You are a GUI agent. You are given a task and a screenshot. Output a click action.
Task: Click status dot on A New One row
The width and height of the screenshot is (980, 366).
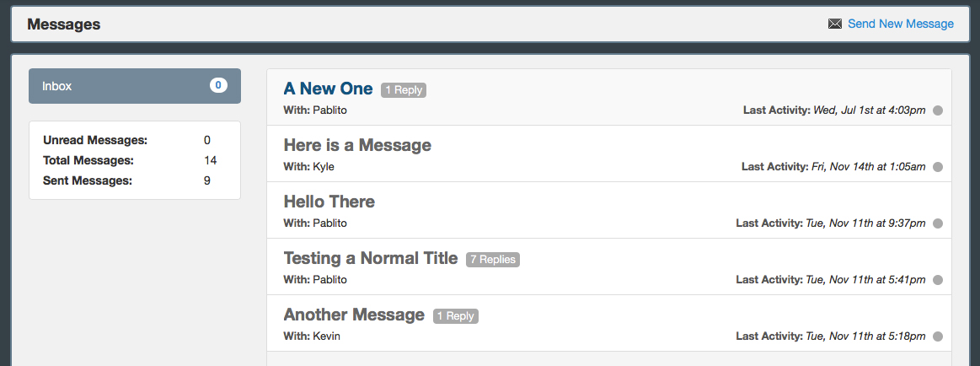[x=938, y=110]
